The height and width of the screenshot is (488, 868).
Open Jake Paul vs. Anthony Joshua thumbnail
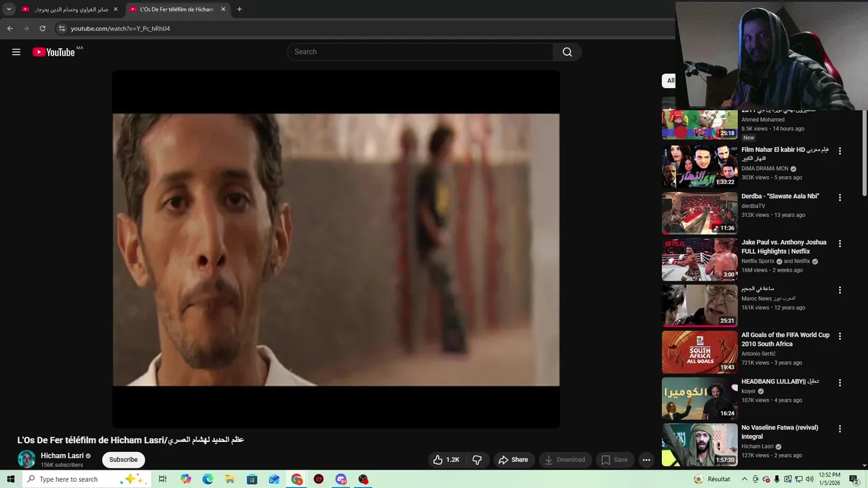point(699,259)
